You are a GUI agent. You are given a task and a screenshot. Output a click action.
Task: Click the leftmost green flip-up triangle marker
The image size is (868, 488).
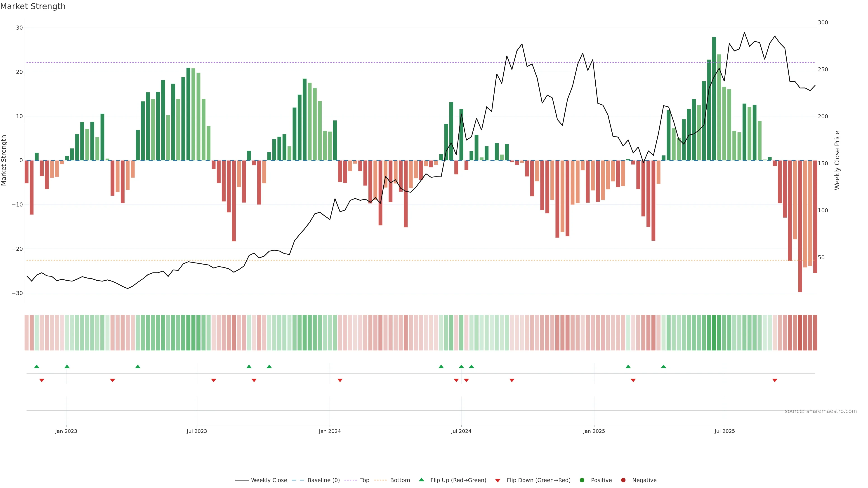(x=37, y=366)
